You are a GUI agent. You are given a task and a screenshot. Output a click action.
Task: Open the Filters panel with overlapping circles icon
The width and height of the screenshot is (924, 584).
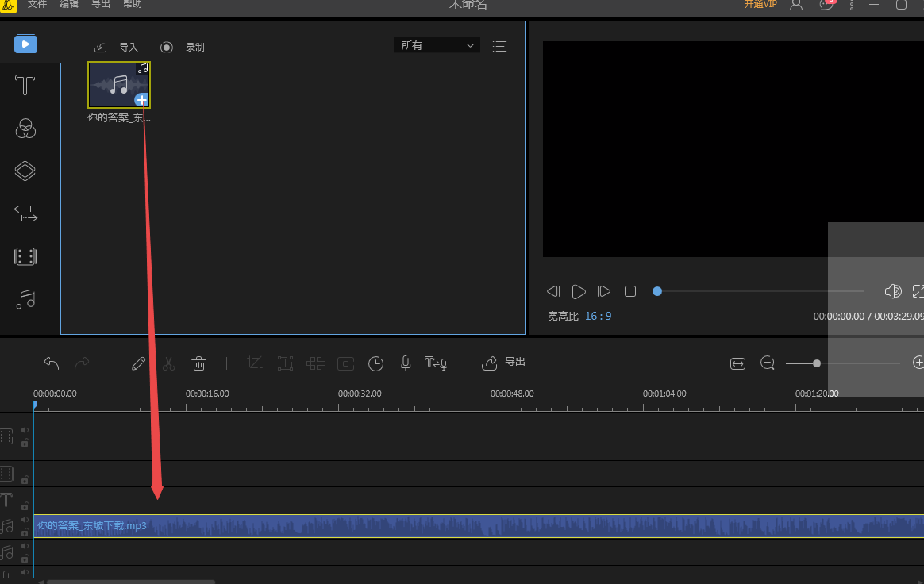[x=25, y=129]
